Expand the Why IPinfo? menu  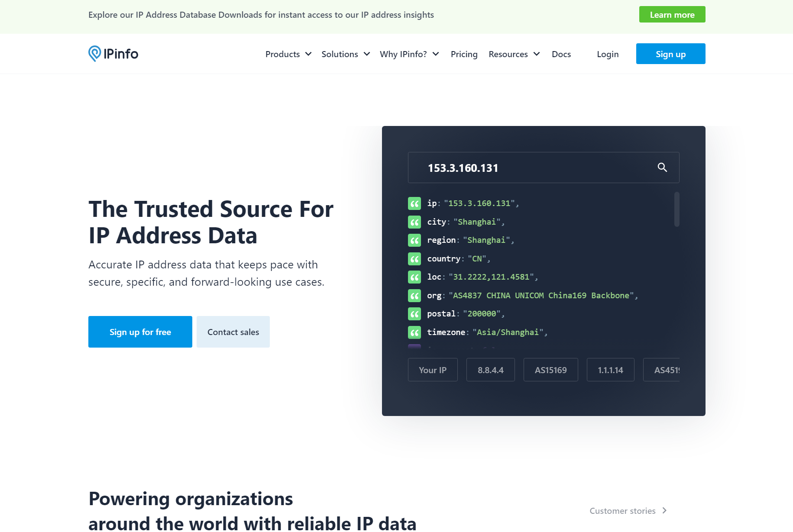tap(409, 54)
